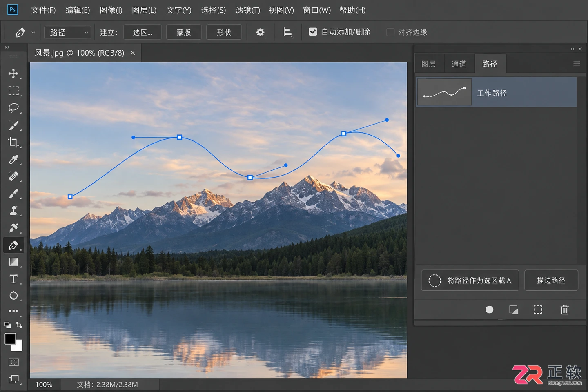This screenshot has height=392, width=588.
Task: Swap foreground and background colors
Action: (x=19, y=325)
